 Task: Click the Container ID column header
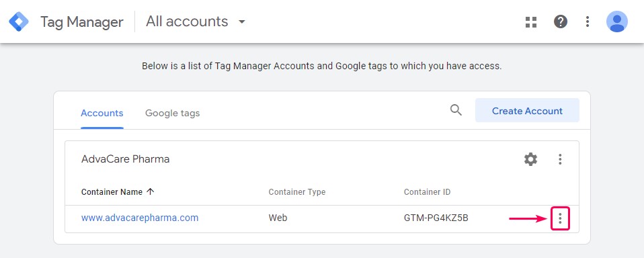(427, 192)
